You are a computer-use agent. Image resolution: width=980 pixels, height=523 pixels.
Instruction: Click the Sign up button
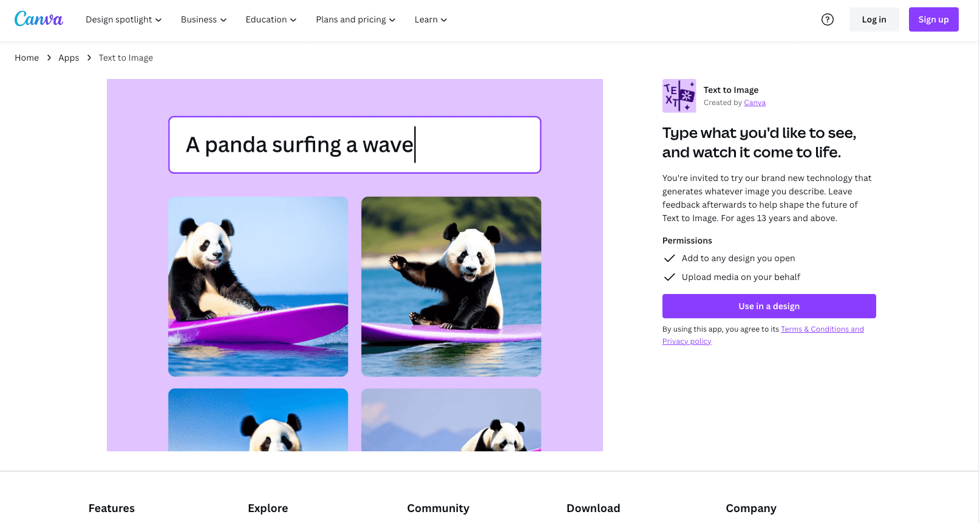click(x=933, y=19)
